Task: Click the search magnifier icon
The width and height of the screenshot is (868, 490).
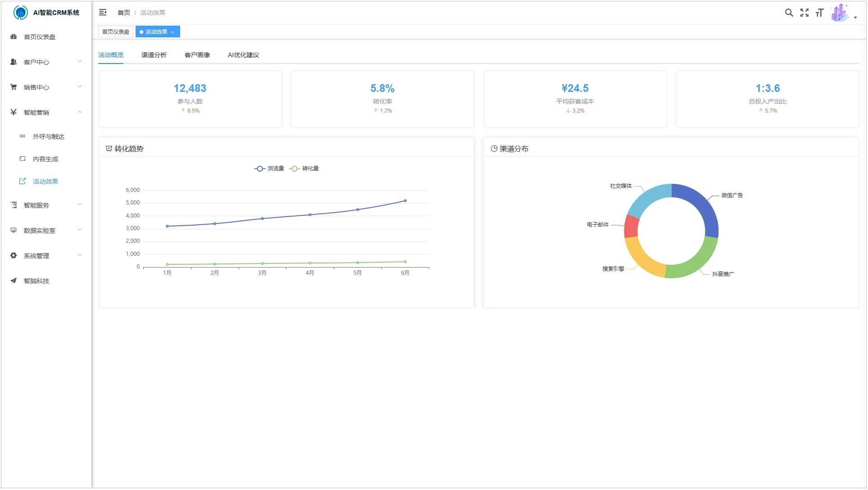Action: tap(789, 13)
